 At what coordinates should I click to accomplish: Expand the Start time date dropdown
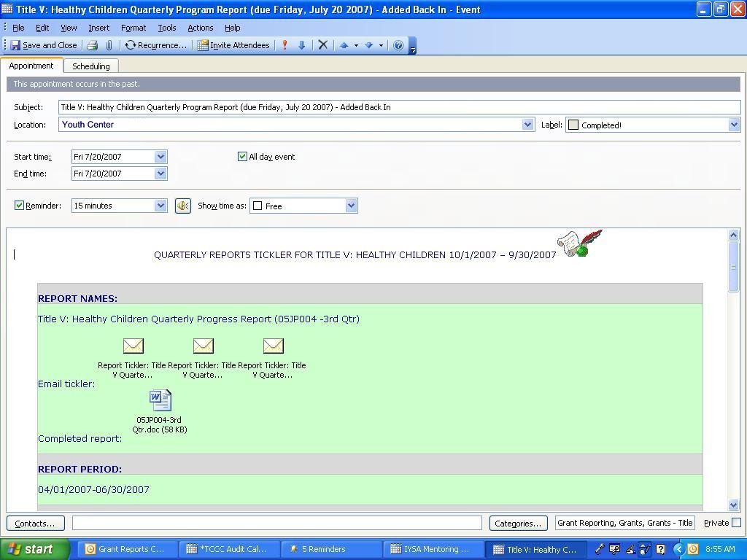pyautogui.click(x=160, y=157)
